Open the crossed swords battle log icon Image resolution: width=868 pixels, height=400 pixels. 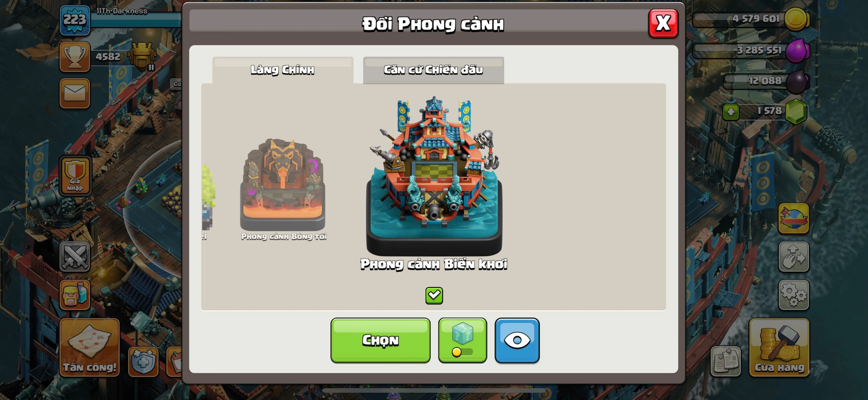click(75, 257)
